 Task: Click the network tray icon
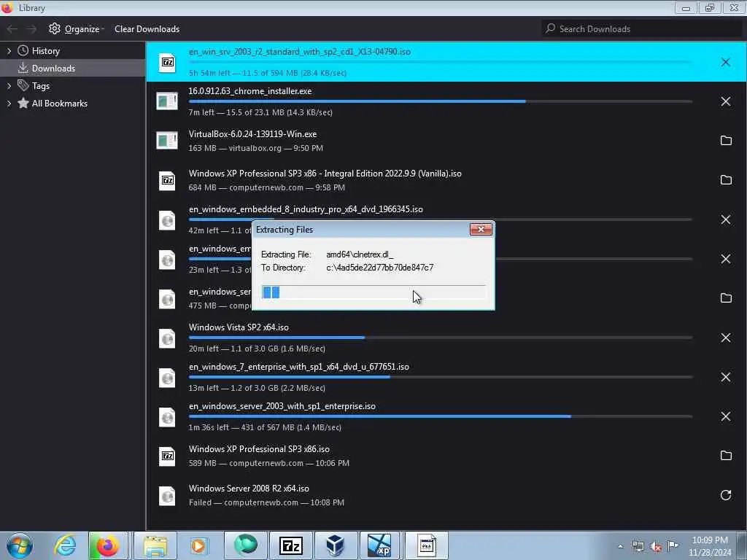click(x=638, y=547)
